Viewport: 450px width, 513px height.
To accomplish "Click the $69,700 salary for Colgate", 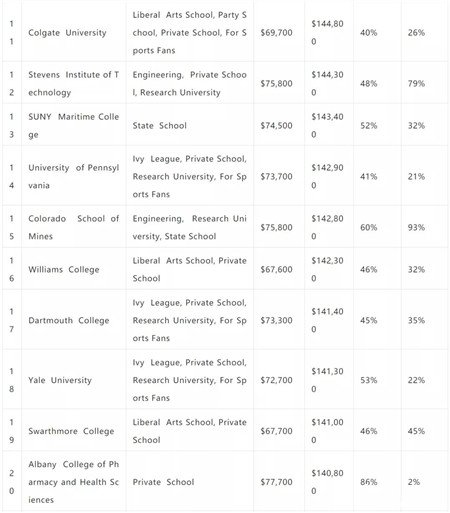I will click(276, 33).
